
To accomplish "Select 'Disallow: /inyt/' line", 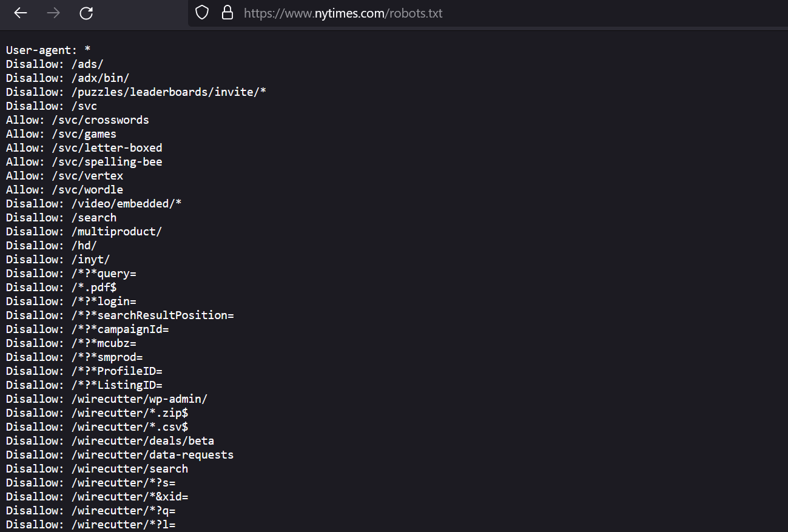I will click(x=58, y=259).
